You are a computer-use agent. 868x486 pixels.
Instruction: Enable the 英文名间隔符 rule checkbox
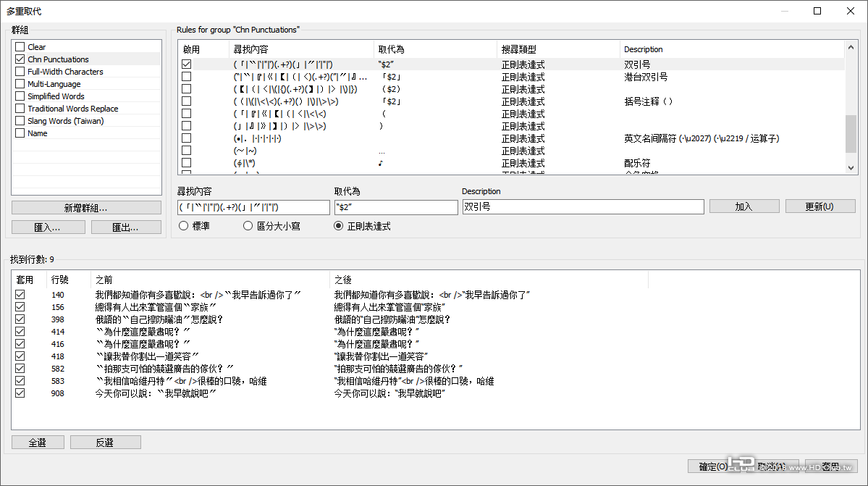pos(187,138)
